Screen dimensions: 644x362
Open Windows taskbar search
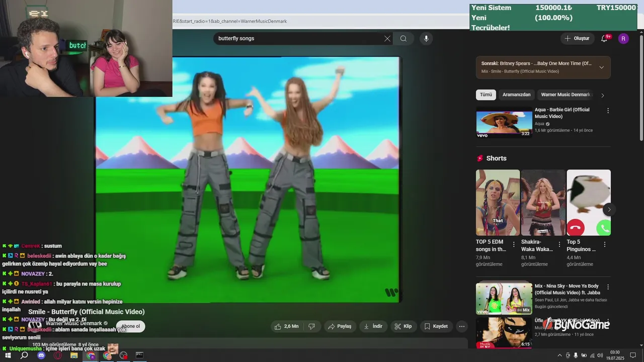[x=24, y=355]
